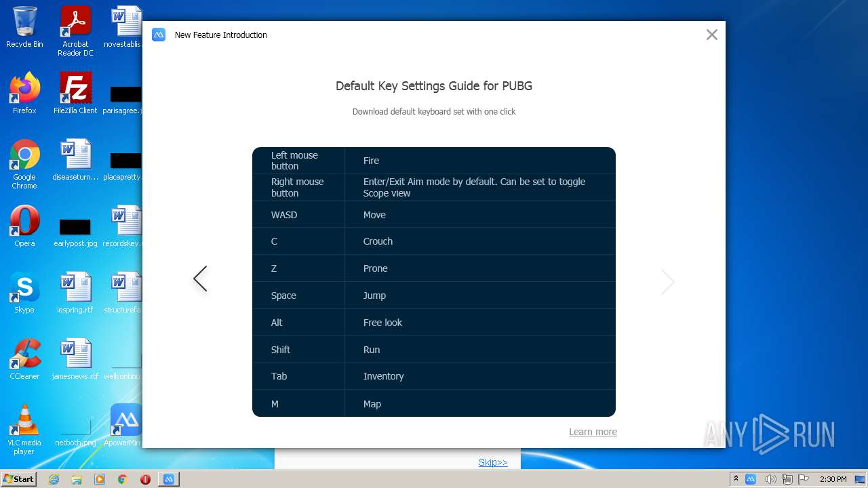Open Windows Explorer folder in taskbar
The height and width of the screenshot is (488, 868).
tap(77, 479)
